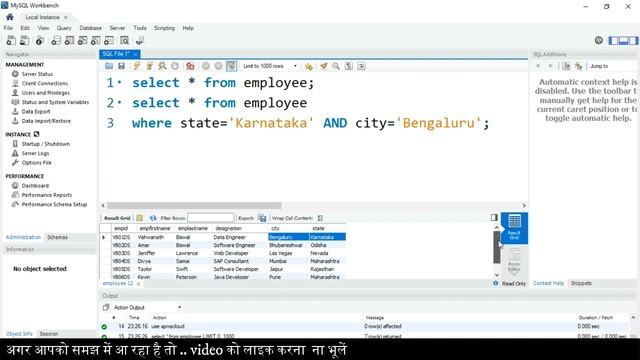This screenshot has height=360, width=640.
Task: Open the Query menu
Action: coord(64,28)
